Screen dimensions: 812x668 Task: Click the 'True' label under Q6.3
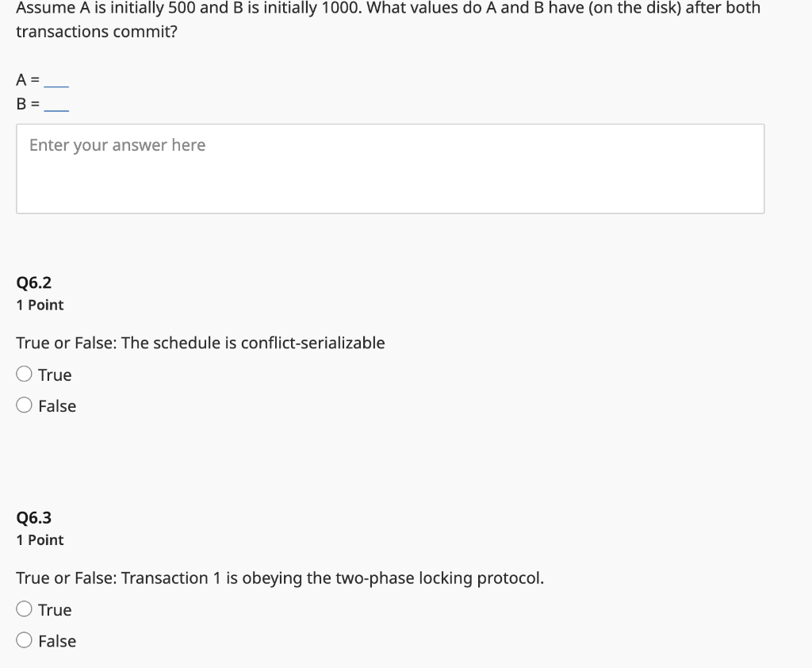click(55, 609)
